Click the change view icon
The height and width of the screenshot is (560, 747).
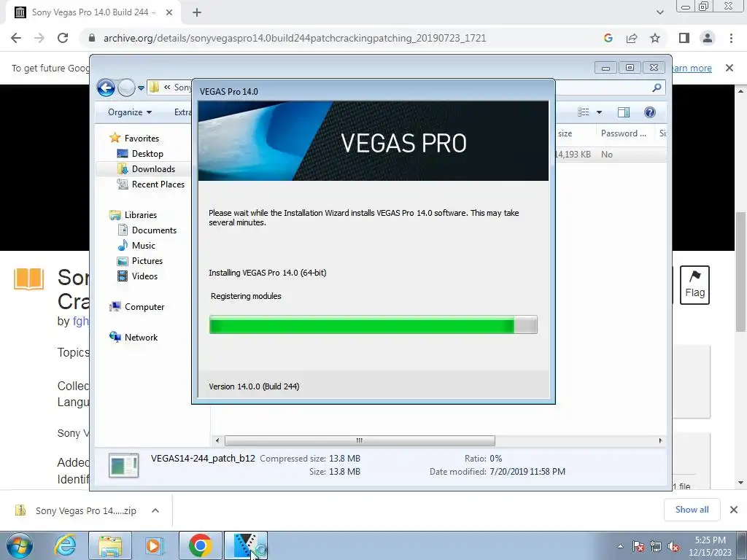[584, 112]
